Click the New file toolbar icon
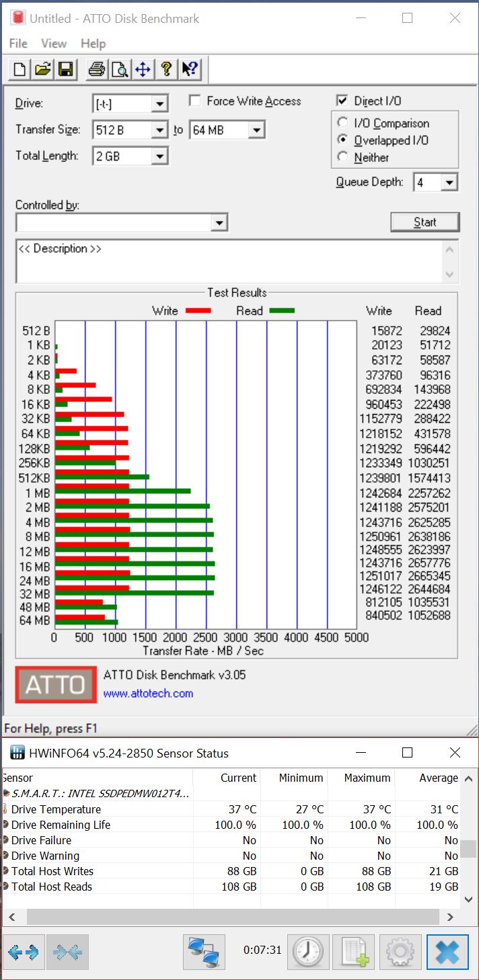Screen dimensions: 479x980 point(20,69)
